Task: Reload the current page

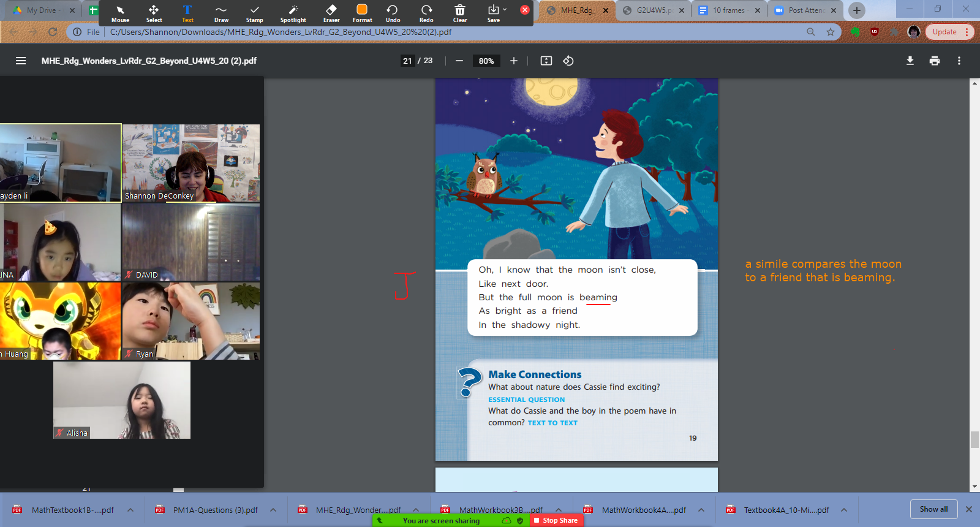Action: [53, 32]
